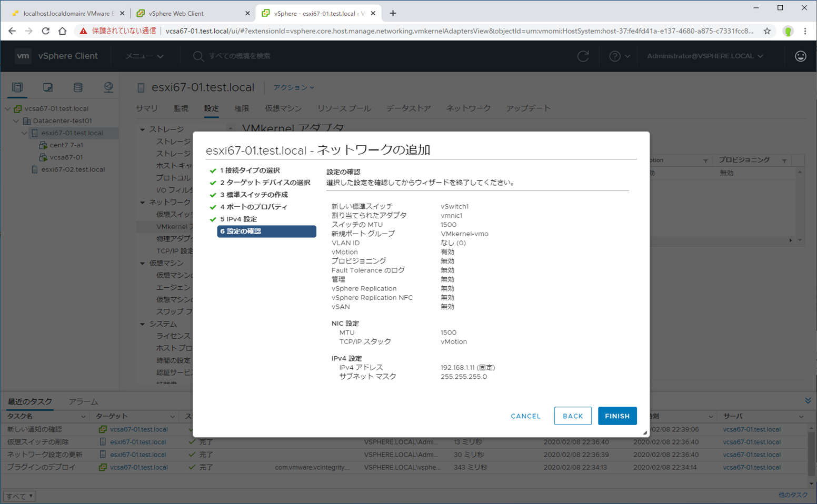817x504 pixels.
Task: Switch to the 最近のタスク tab
Action: point(30,401)
